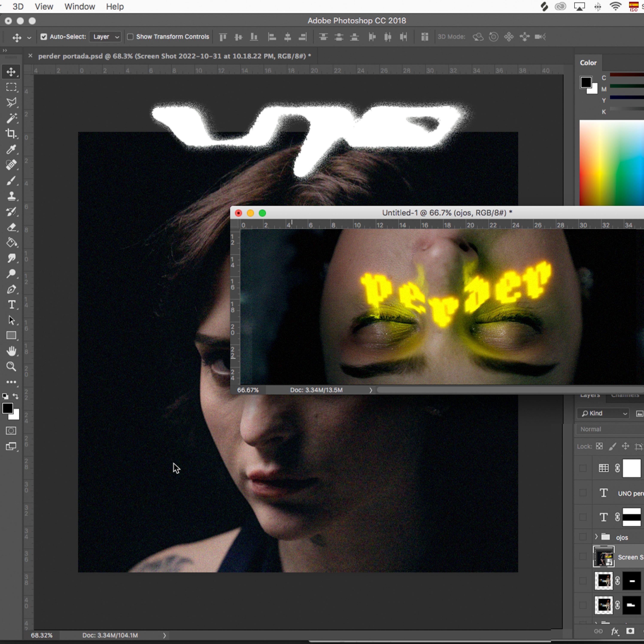Select the Brush tool

click(11, 180)
